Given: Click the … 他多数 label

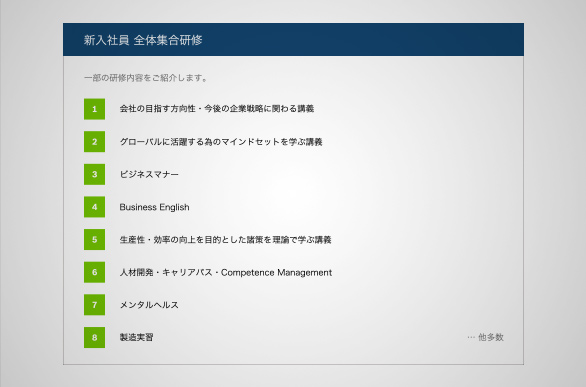Looking at the screenshot, I should point(485,337).
